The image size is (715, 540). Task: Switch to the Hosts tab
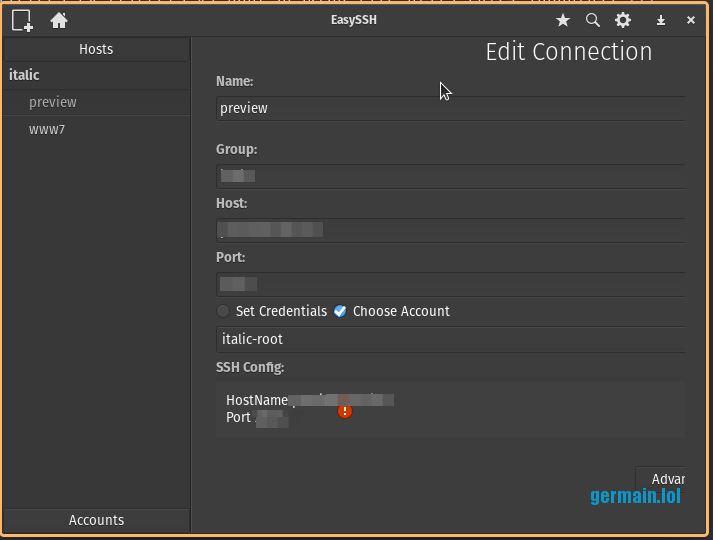[96, 49]
